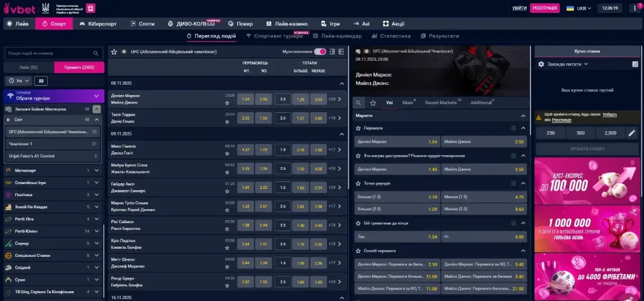The image size is (644, 301).
Task: Star the Тотал раундів market
Action: coord(358,183)
